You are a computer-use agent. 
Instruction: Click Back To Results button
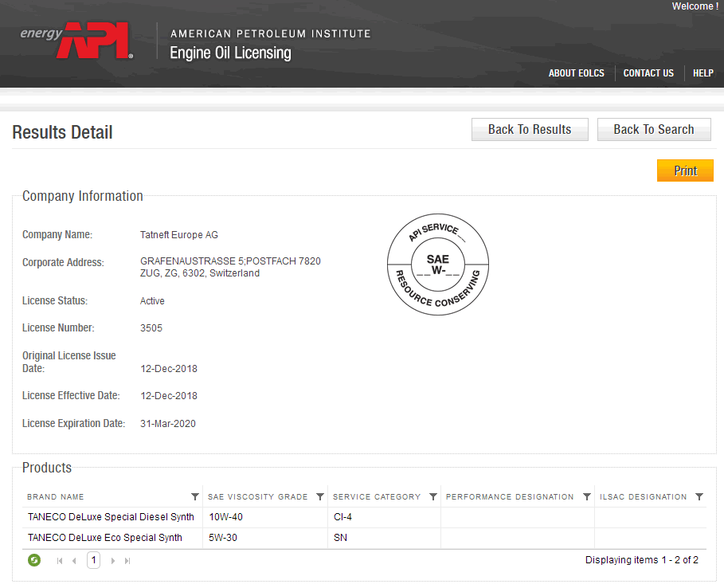(x=530, y=129)
